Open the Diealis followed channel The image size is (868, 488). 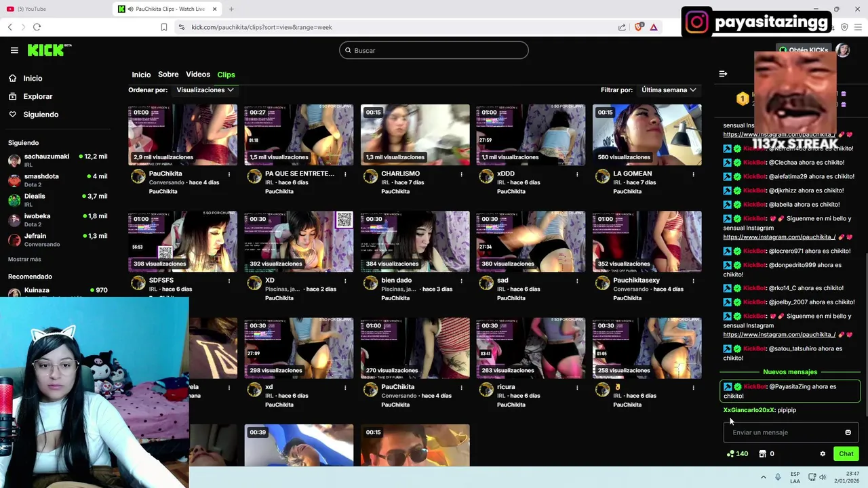click(x=58, y=200)
